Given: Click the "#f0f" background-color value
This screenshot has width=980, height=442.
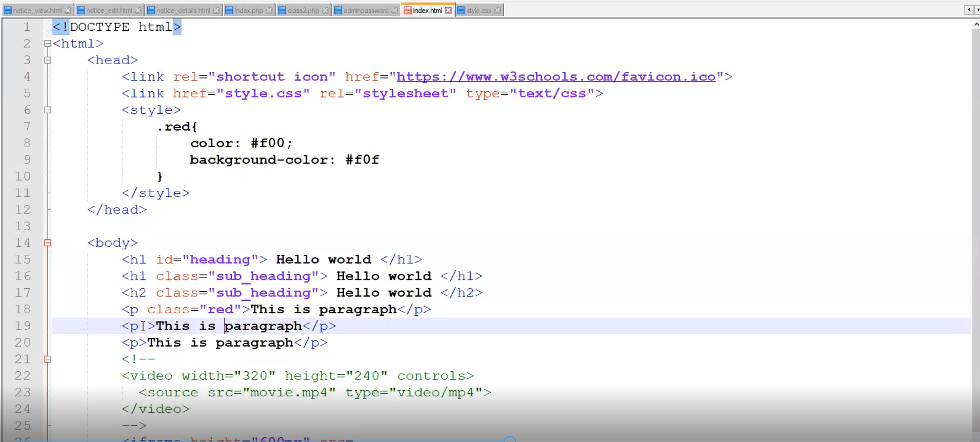Looking at the screenshot, I should point(363,160).
